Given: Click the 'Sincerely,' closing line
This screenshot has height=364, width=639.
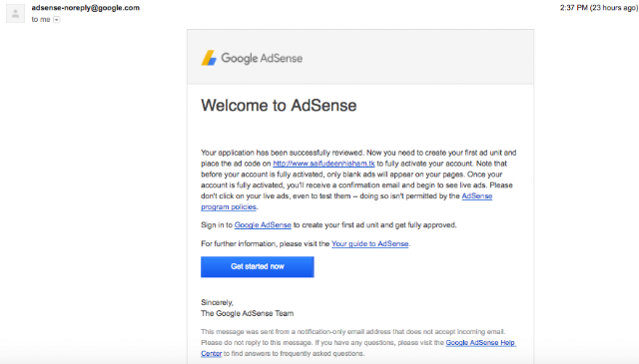Looking at the screenshot, I should click(217, 302).
